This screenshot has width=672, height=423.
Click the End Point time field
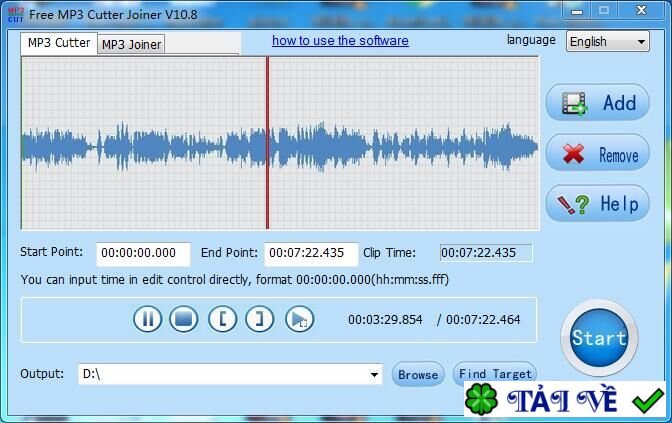311,253
